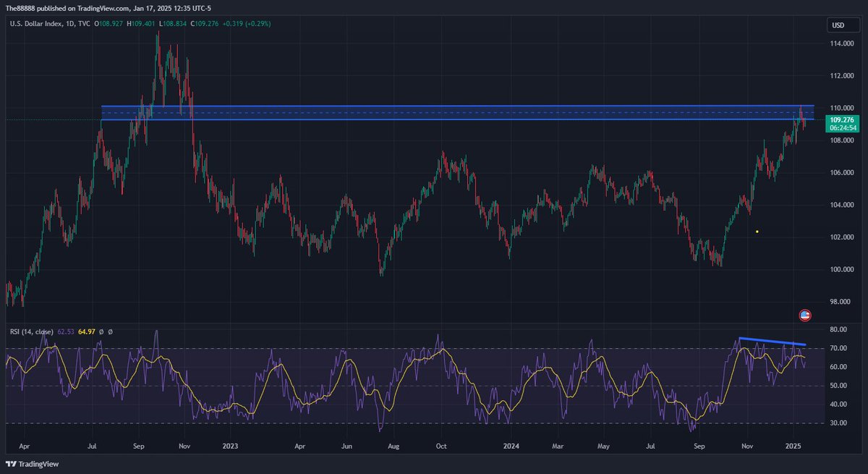This screenshot has width=868, height=474.
Task: Select the purple RSI value 62.53
Action: [x=65, y=331]
